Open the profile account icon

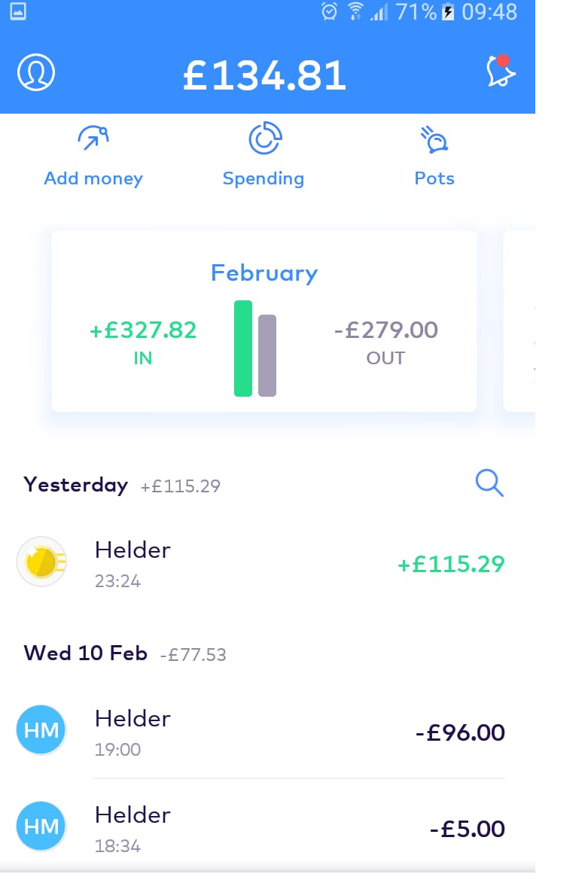[x=36, y=72]
